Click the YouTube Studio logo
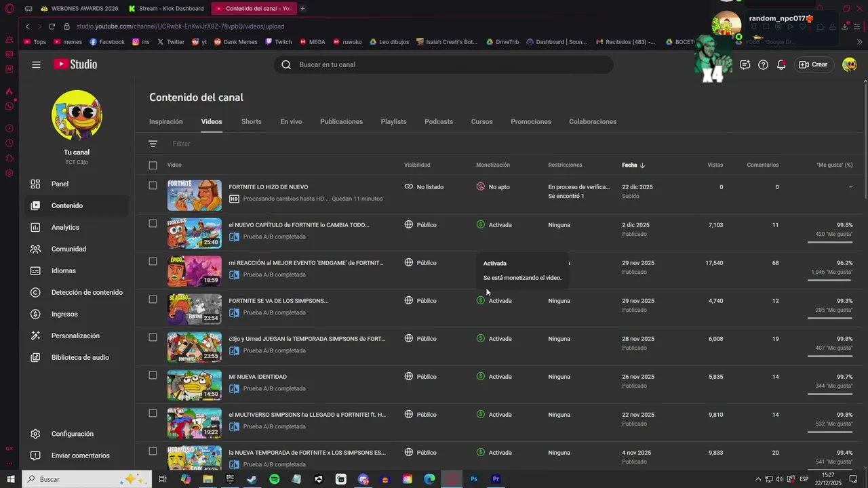Image resolution: width=868 pixels, height=488 pixels. click(75, 64)
